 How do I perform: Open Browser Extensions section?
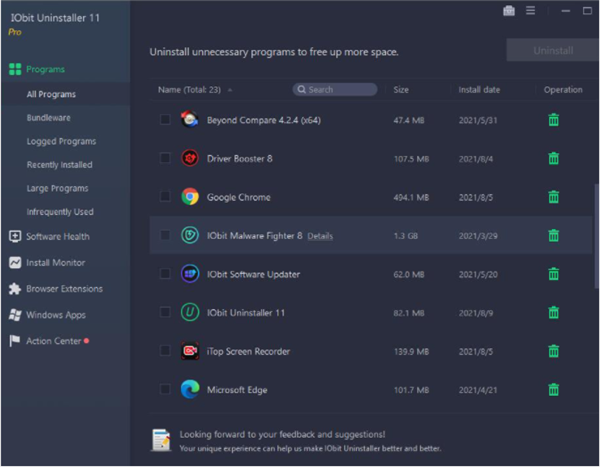[65, 289]
